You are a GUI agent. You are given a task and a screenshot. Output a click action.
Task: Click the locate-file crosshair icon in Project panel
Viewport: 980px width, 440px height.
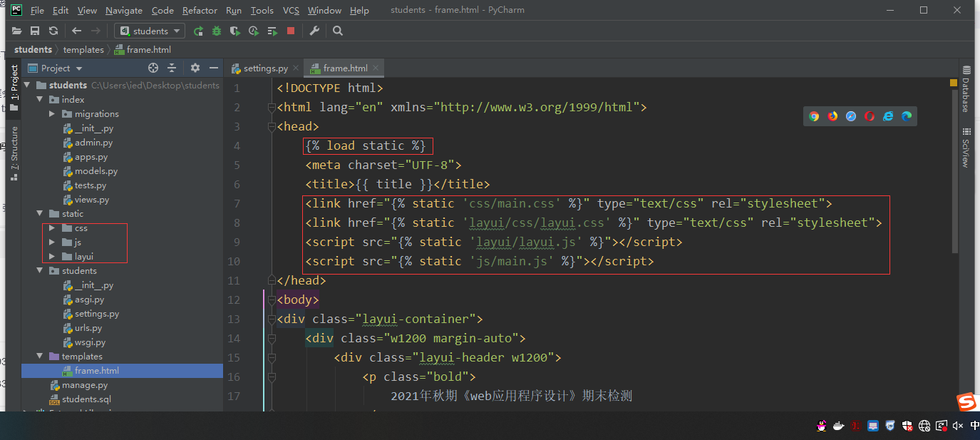(153, 68)
